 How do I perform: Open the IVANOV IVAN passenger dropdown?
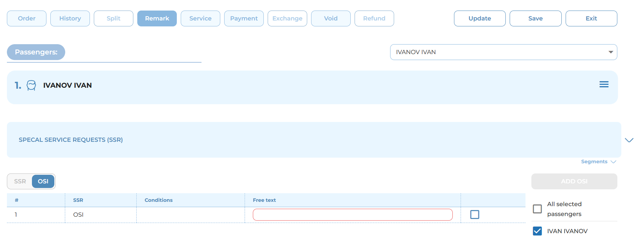coord(503,52)
